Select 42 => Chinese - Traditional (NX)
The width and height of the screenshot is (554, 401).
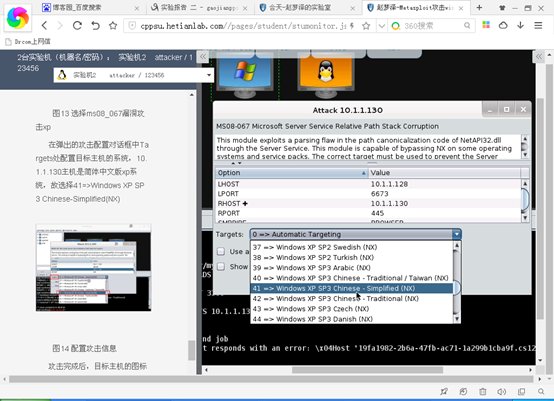pyautogui.click(x=352, y=298)
